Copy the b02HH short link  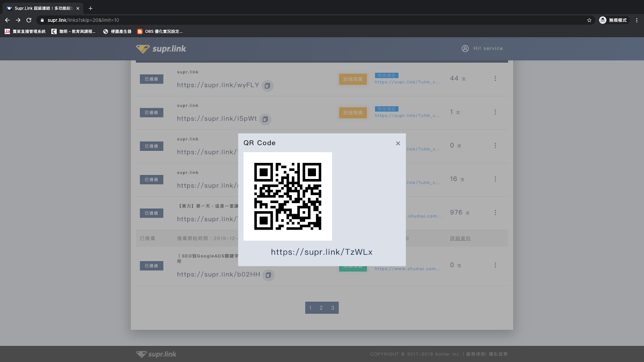tap(268, 275)
